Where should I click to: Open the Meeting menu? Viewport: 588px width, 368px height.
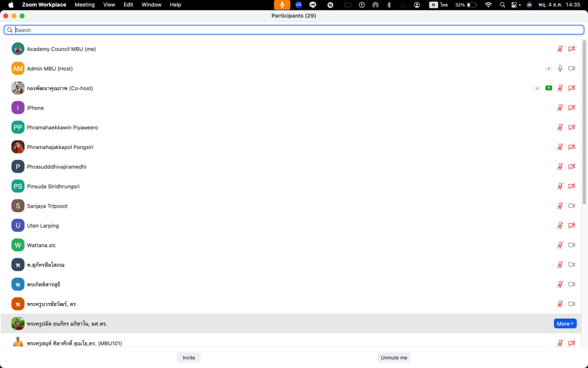pos(84,5)
